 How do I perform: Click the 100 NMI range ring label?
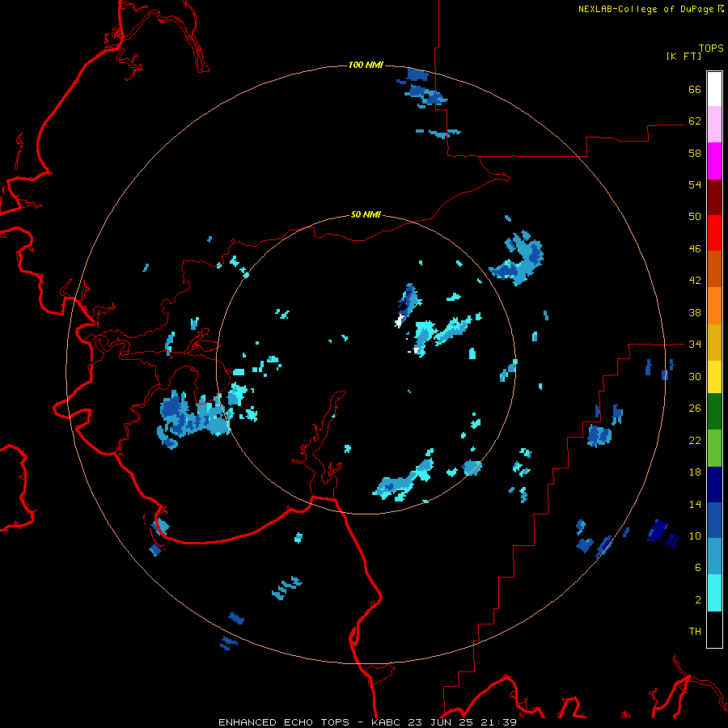[x=366, y=65]
